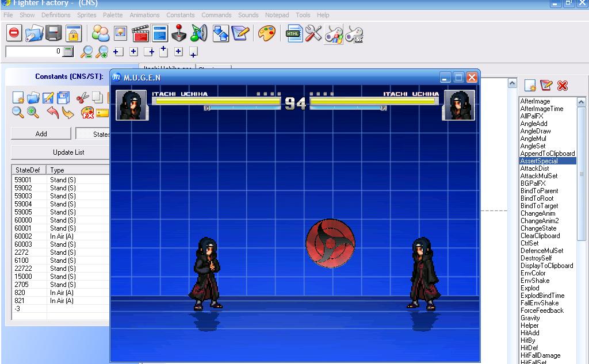The width and height of the screenshot is (589, 364).
Task: Select the blue Constants document icon
Action: pos(160,33)
